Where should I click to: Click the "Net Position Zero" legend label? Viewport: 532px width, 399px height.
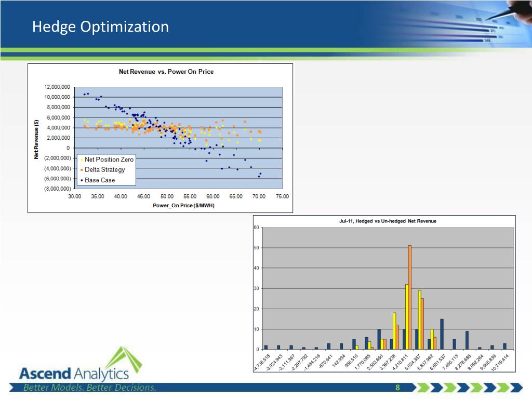[109, 159]
